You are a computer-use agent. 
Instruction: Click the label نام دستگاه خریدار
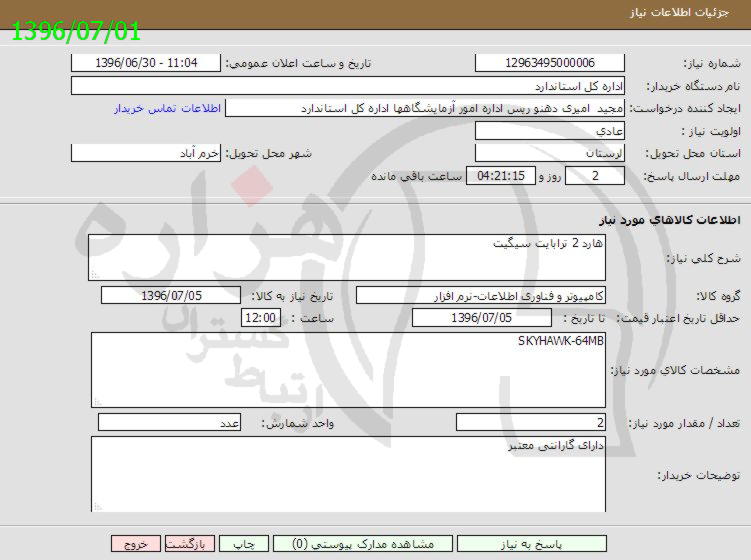point(694,87)
